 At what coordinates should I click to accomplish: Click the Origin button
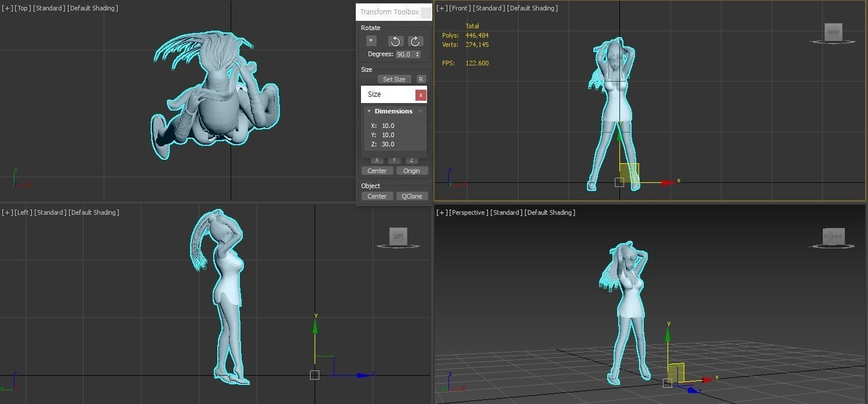(x=412, y=171)
